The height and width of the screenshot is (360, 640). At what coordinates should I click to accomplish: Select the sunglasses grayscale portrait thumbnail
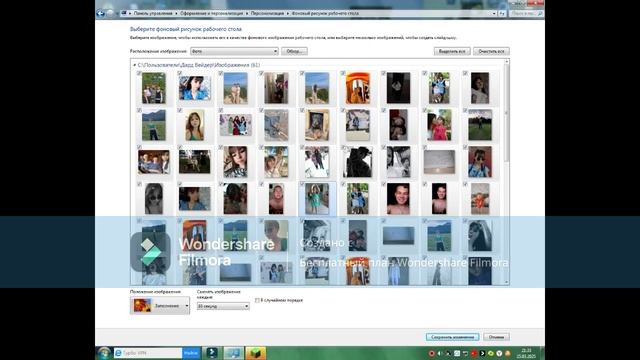point(154,199)
